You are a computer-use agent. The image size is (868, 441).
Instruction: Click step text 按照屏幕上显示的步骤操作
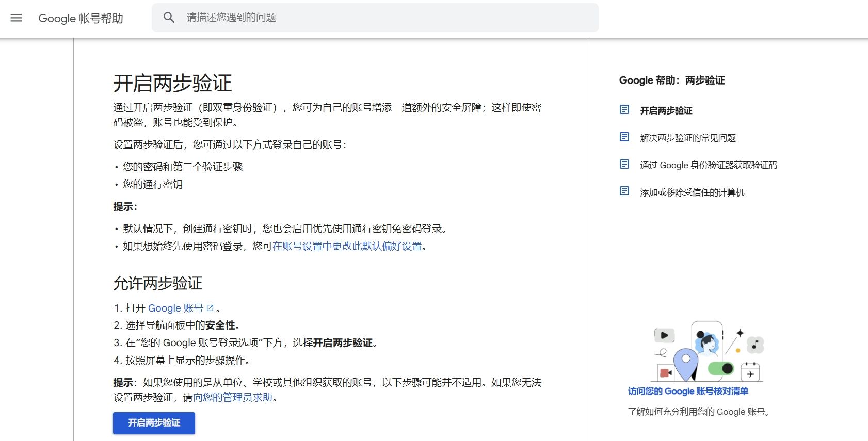pos(188,361)
